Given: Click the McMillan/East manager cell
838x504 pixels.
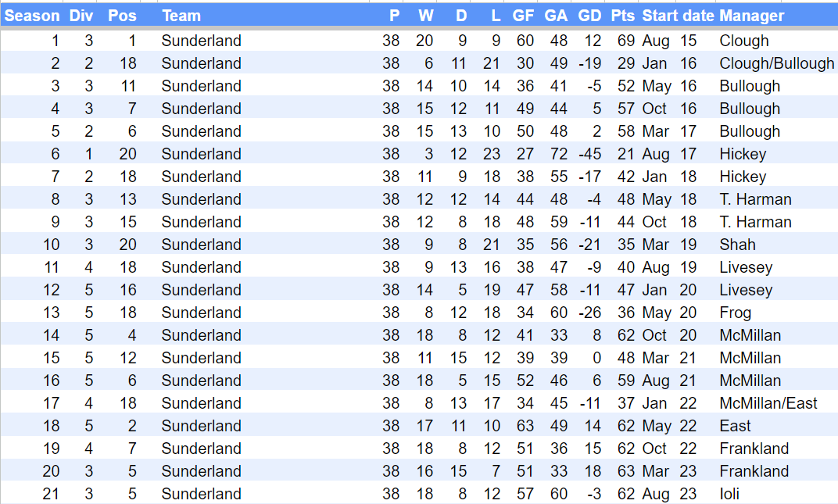Looking at the screenshot, I should pos(768,403).
